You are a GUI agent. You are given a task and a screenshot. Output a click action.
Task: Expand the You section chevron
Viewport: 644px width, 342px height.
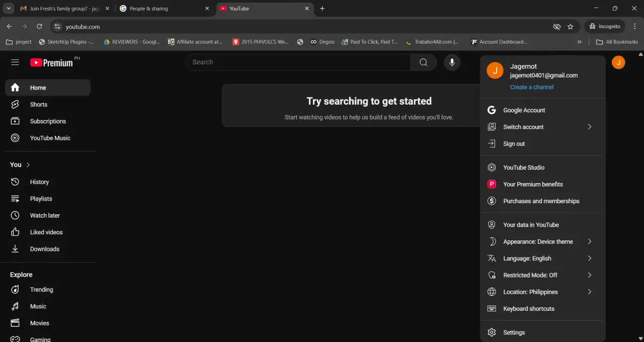tap(28, 165)
